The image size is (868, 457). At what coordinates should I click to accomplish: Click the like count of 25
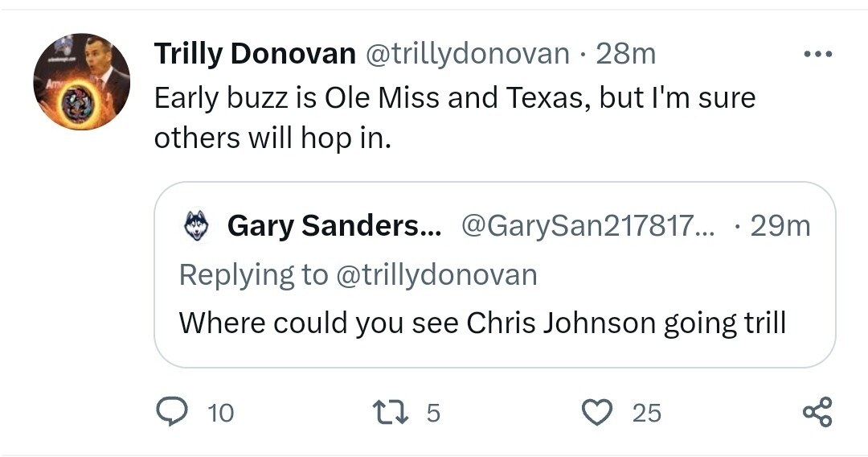pyautogui.click(x=646, y=413)
